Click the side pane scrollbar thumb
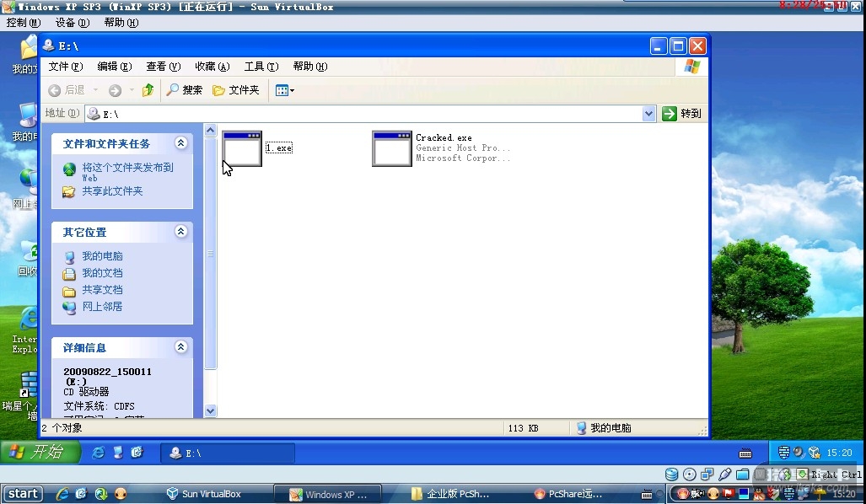This screenshot has height=504, width=866. pyautogui.click(x=211, y=254)
